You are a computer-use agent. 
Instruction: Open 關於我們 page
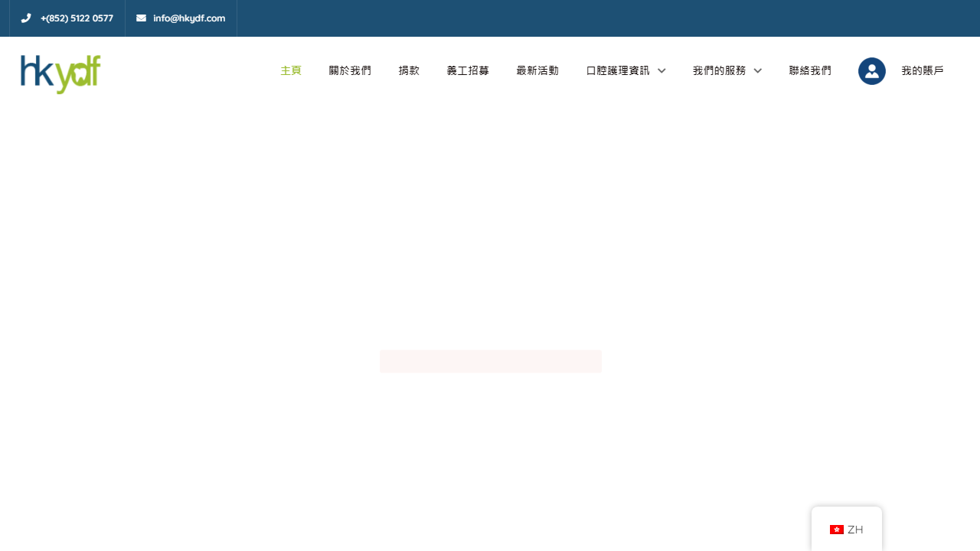[x=350, y=70]
